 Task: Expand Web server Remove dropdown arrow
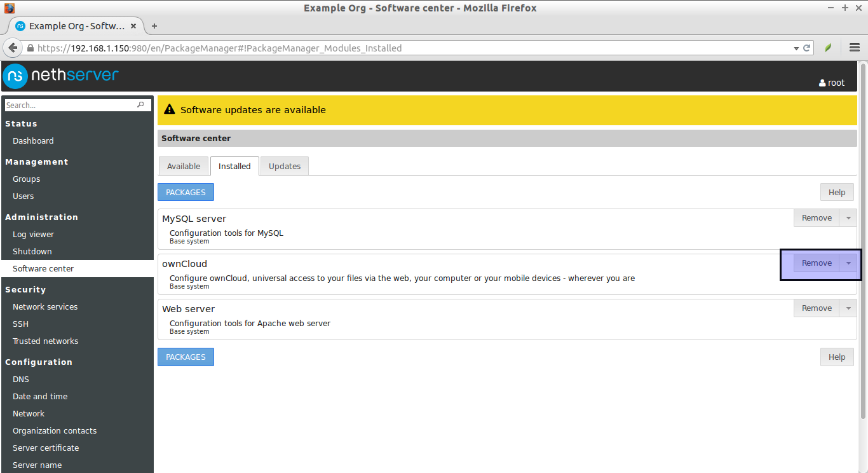coord(848,308)
